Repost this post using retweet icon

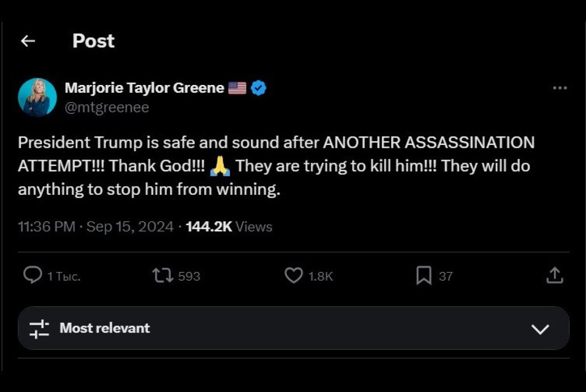coord(163,276)
